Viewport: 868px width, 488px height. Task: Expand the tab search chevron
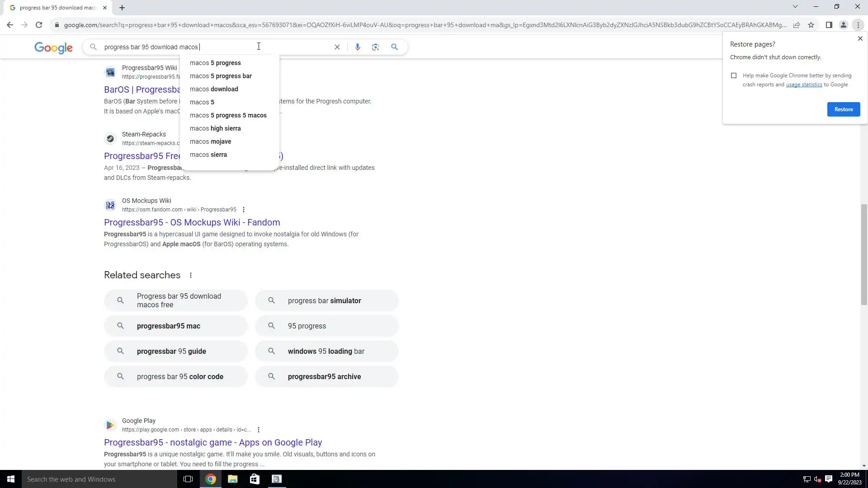795,7
